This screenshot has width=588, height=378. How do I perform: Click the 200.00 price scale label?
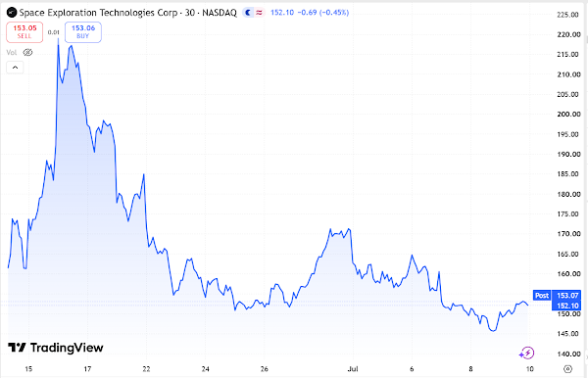pos(568,115)
